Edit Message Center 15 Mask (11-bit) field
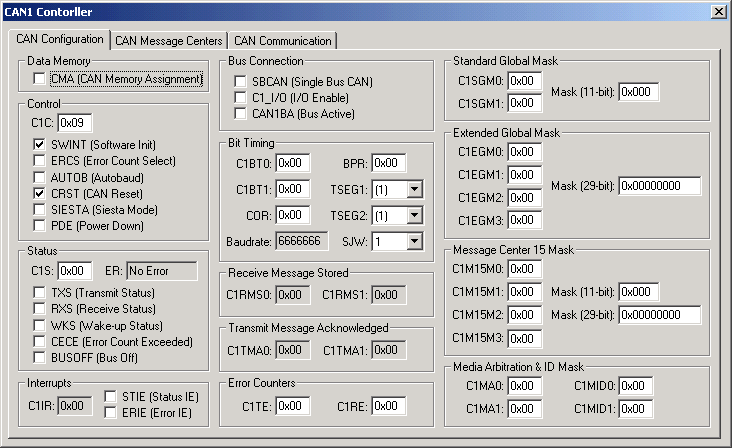The height and width of the screenshot is (448, 732). click(639, 292)
